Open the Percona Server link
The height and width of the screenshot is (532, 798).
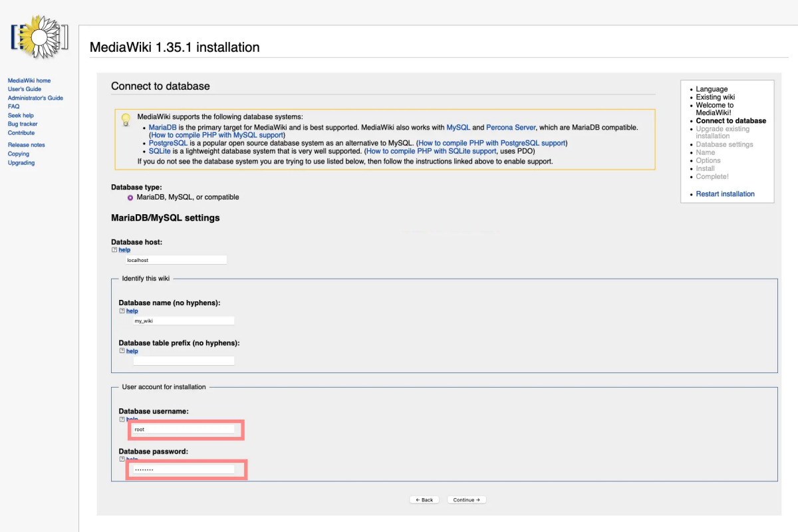(x=511, y=127)
